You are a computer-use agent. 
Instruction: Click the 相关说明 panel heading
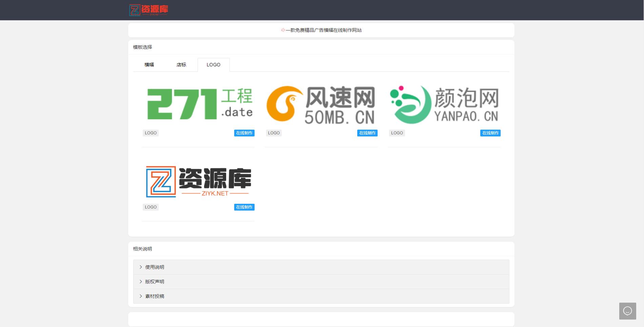coord(143,249)
